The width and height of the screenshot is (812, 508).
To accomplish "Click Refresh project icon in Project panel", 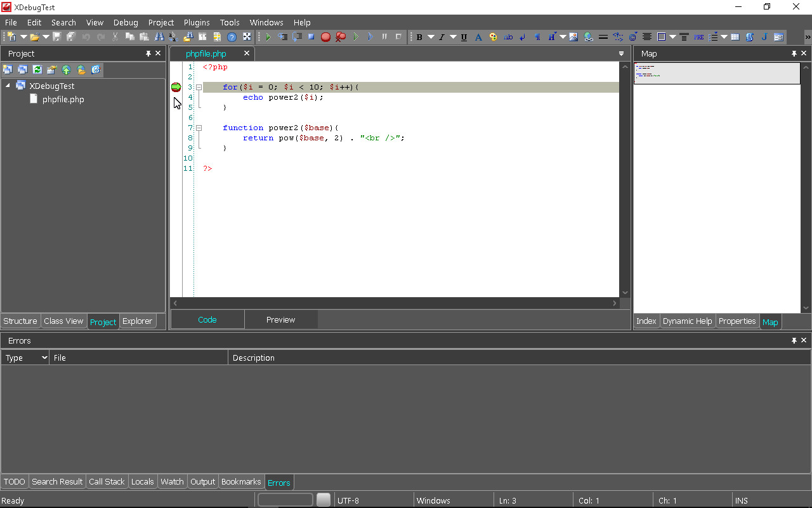I will pyautogui.click(x=37, y=70).
